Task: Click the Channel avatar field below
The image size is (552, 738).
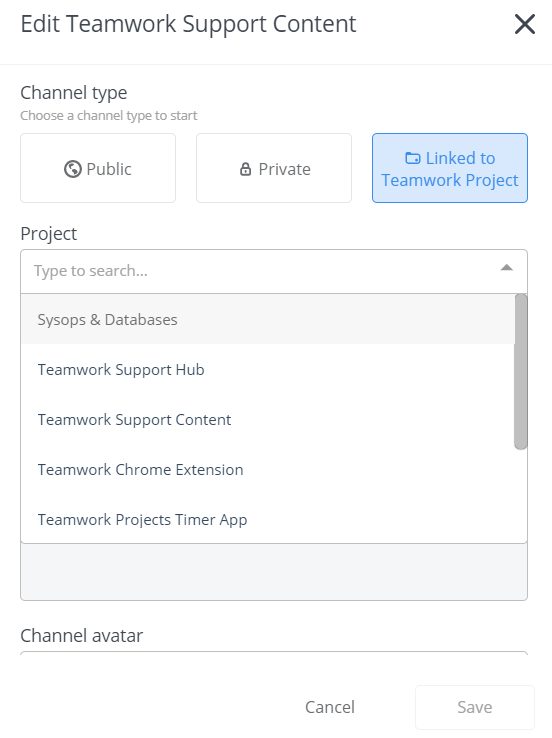Action: tap(274, 653)
